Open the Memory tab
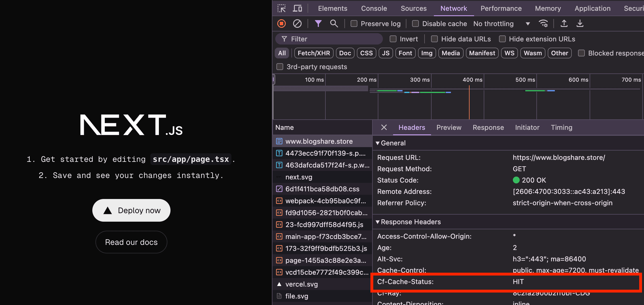 (548, 8)
